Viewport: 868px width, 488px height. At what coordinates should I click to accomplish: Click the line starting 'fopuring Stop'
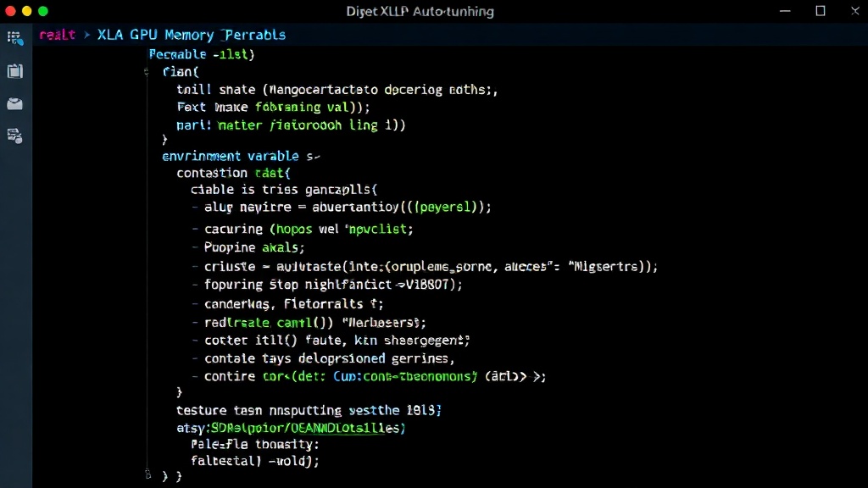pos(333,285)
